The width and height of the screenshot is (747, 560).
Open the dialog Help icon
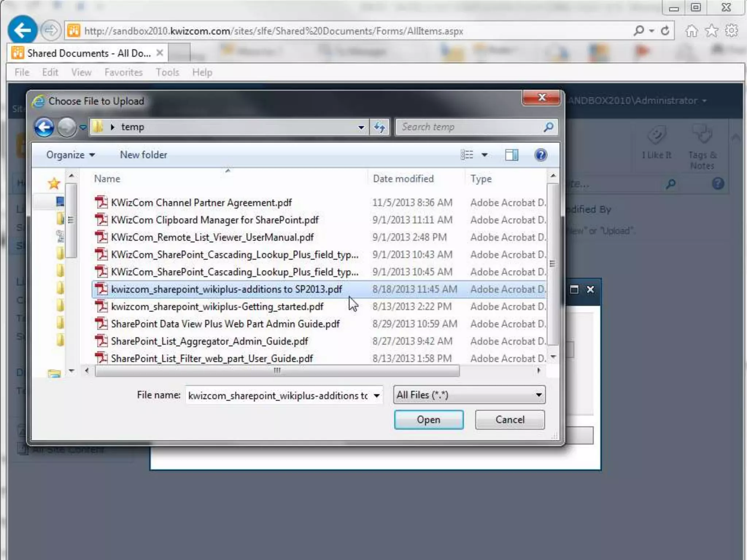click(541, 155)
